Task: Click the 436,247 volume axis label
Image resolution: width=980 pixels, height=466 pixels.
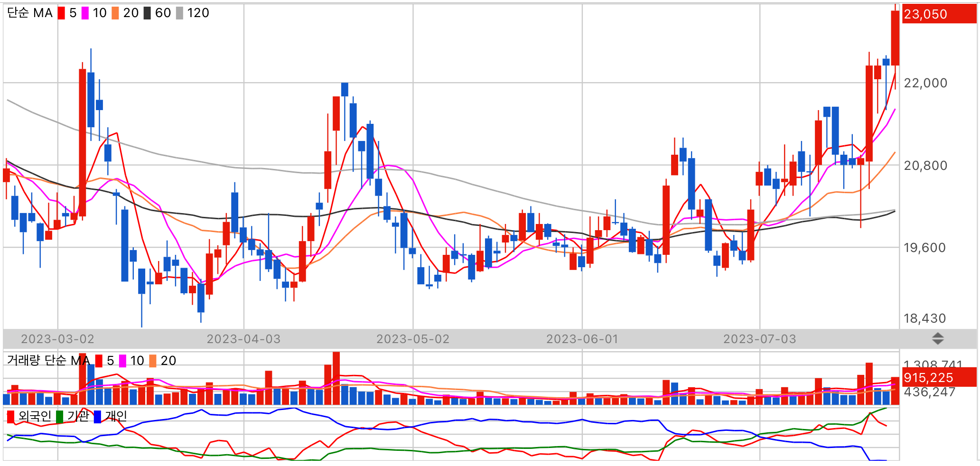Action: click(x=929, y=392)
